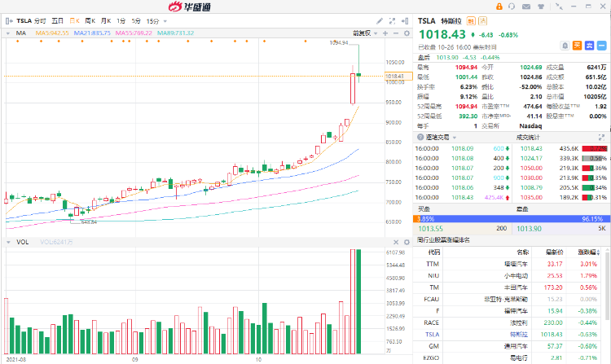
Task: Set a price alert with bell icon
Action: coord(565,46)
